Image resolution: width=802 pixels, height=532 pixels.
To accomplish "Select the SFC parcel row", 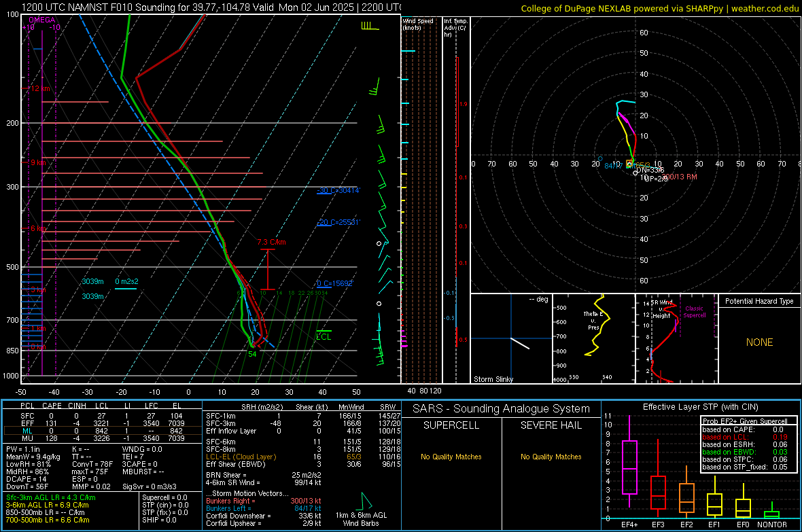I will (x=101, y=416).
